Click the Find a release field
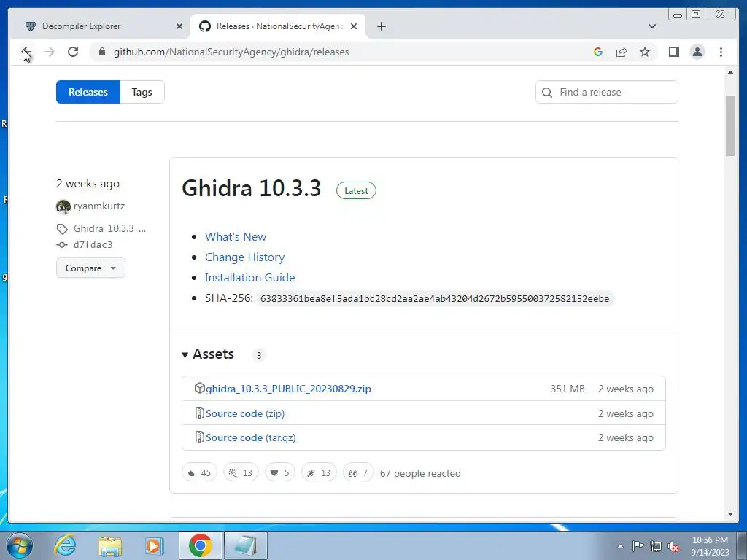The image size is (747, 560). [x=606, y=92]
